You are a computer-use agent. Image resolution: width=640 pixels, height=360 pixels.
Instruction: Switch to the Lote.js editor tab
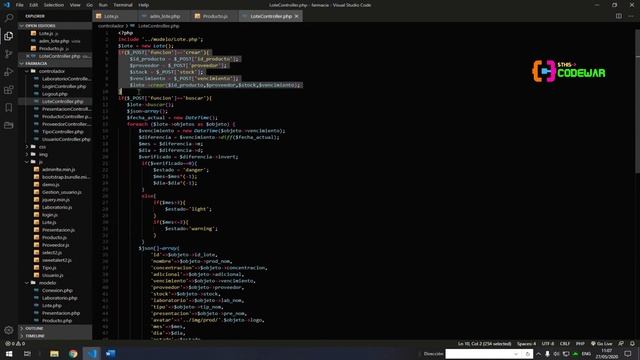pos(111,16)
